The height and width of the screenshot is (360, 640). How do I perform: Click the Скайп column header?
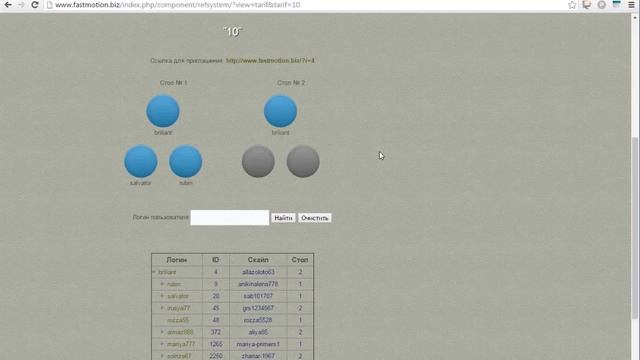[x=258, y=260]
